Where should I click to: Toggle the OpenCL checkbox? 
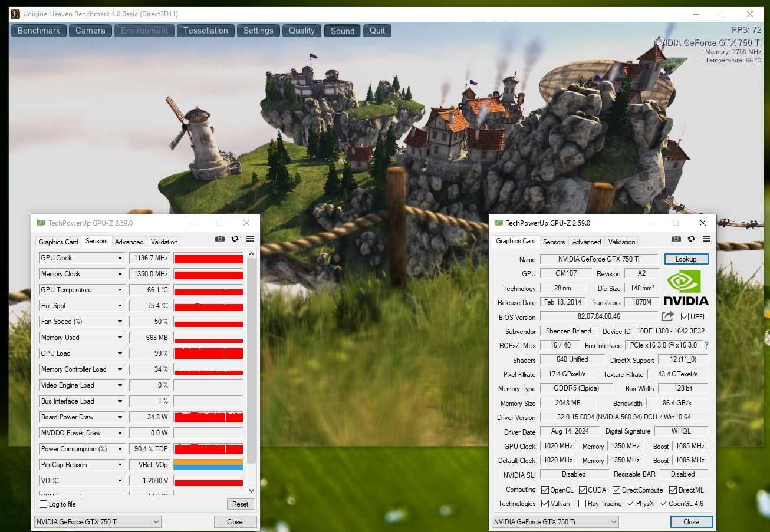[x=545, y=490]
